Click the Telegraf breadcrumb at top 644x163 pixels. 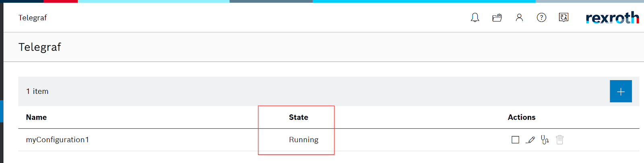point(33,18)
